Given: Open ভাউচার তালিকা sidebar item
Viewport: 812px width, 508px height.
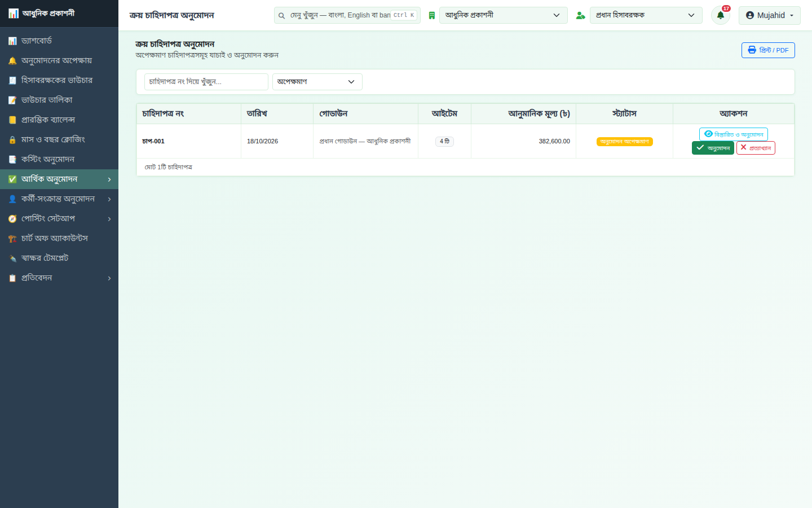Looking at the screenshot, I should pyautogui.click(x=59, y=100).
